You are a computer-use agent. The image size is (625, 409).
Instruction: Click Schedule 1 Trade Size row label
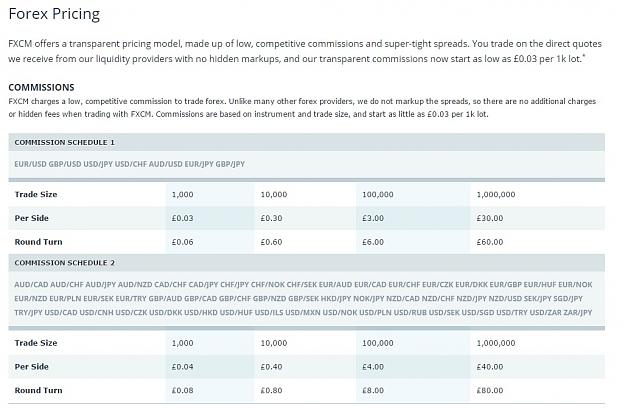pos(36,195)
